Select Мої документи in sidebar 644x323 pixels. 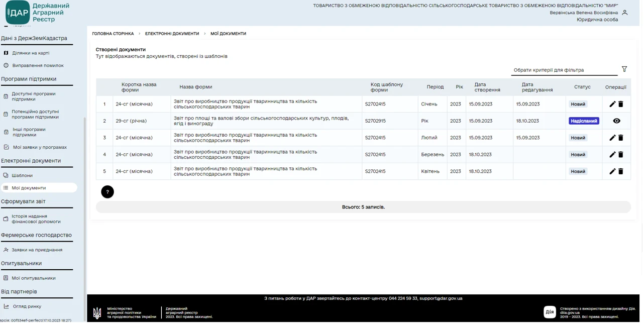(29, 188)
